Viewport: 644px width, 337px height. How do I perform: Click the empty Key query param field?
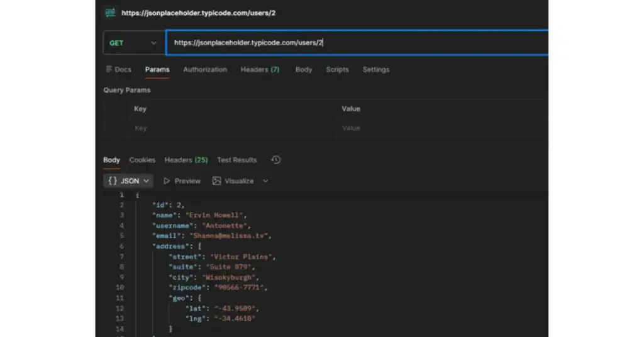(232, 128)
